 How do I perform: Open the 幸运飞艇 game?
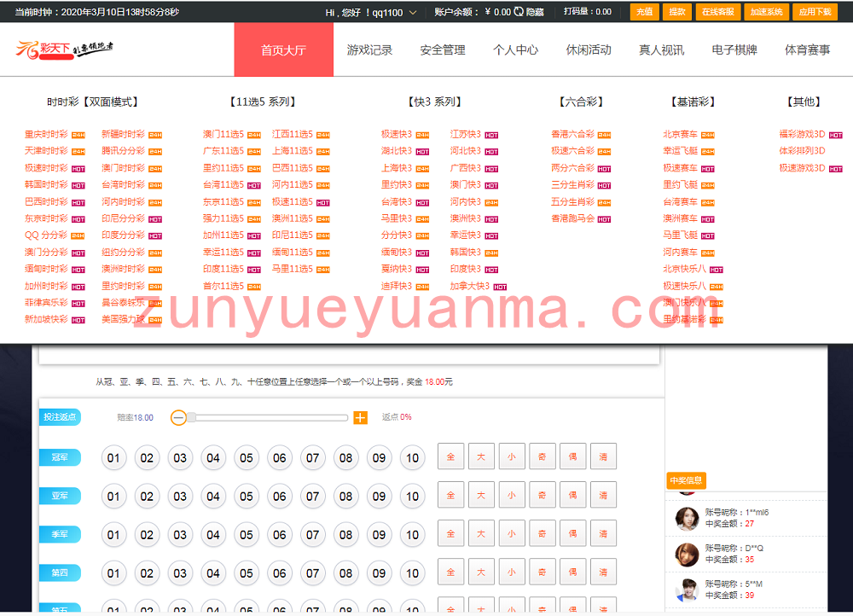coord(680,151)
